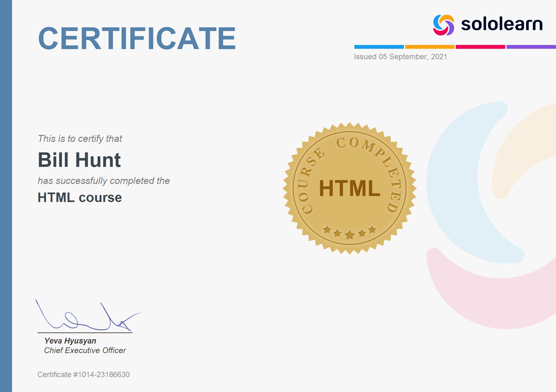The width and height of the screenshot is (556, 392).
Task: Click the "Issued 05 September, 2021" date
Action: 400,57
